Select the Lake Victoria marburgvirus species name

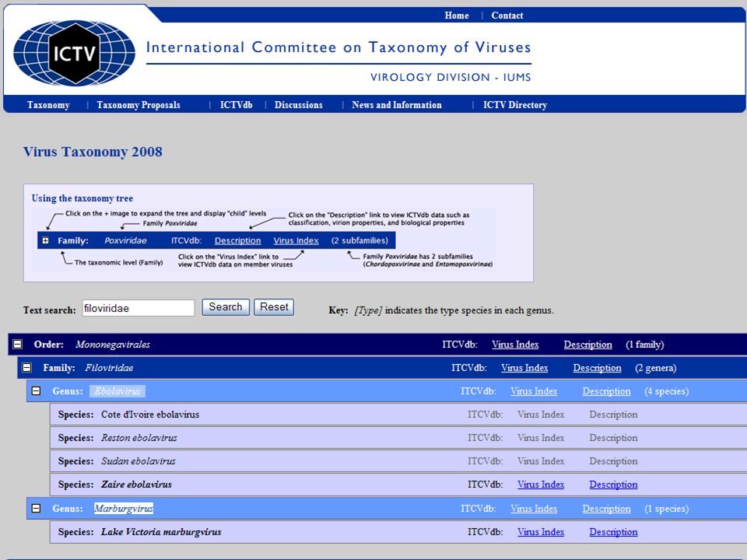(x=161, y=532)
